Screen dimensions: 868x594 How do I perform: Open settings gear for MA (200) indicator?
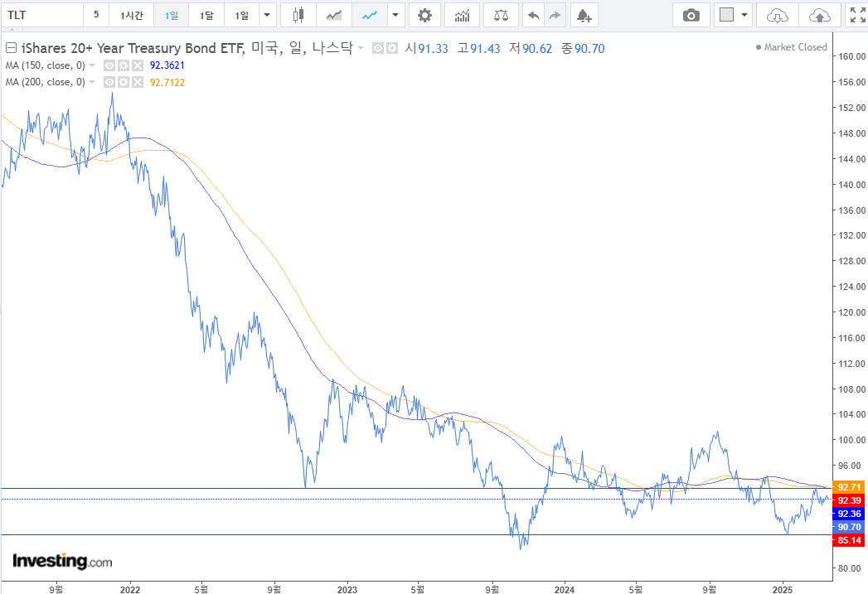124,82
